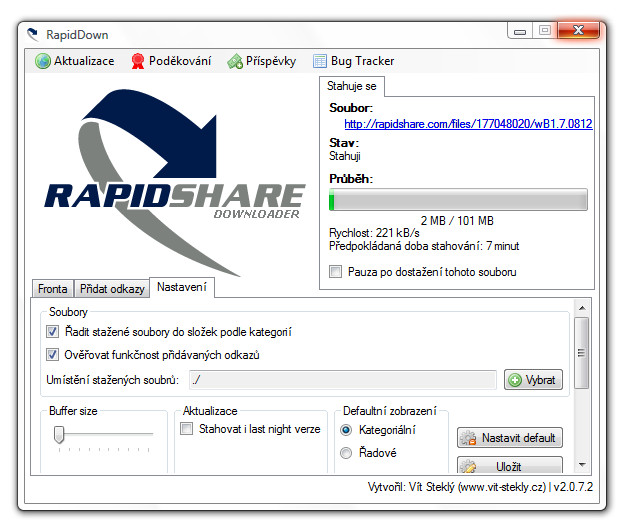The height and width of the screenshot is (527, 625).
Task: Click the Bug Tracker table icon
Action: pyautogui.click(x=320, y=61)
